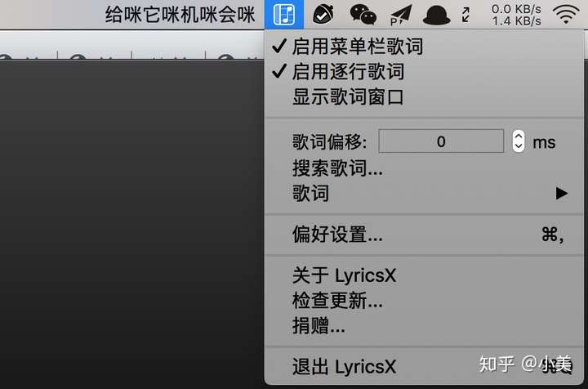Toggle 启用菜单栏歌词 checkmark item
Screen dimensions: 588x389
coord(424,46)
